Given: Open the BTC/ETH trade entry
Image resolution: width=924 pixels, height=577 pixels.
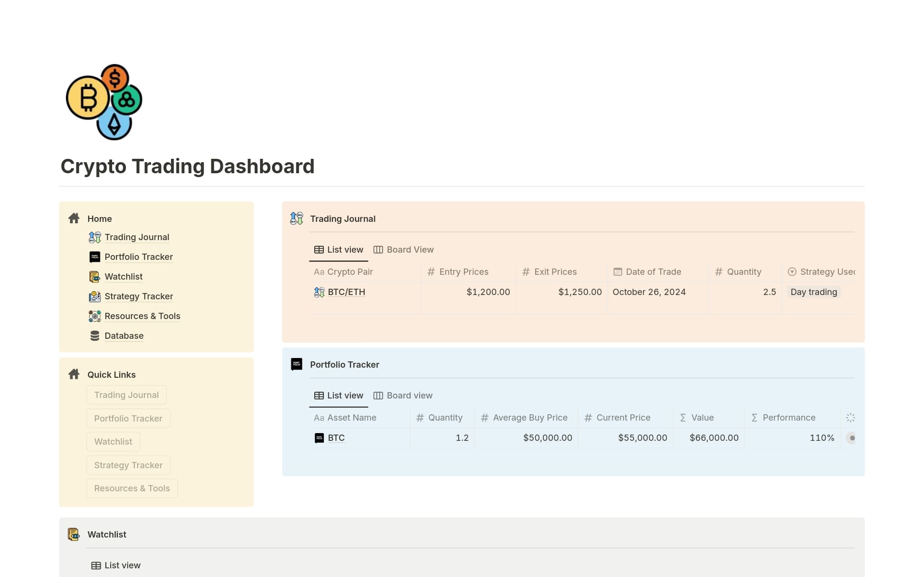Looking at the screenshot, I should tap(346, 292).
